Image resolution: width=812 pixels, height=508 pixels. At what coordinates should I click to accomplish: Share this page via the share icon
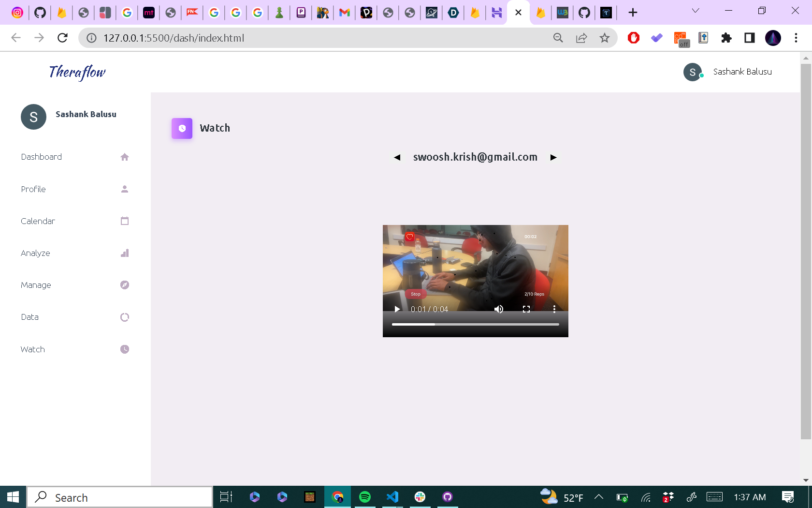pos(581,38)
